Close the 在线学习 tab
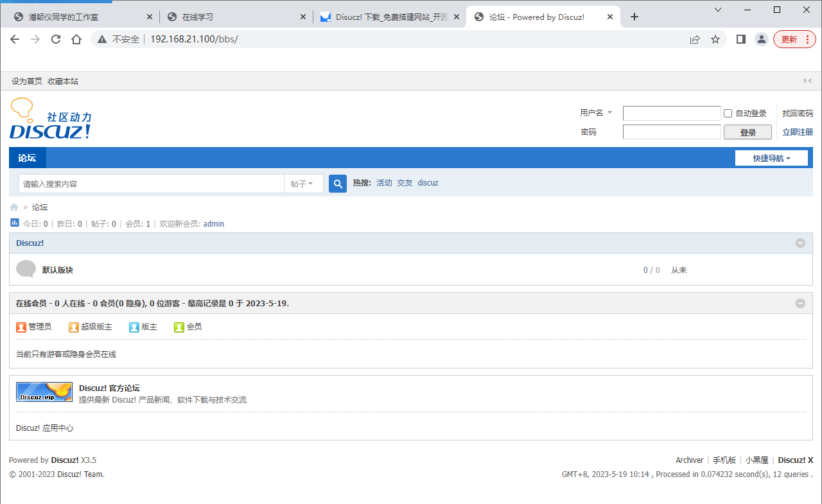This screenshot has width=822, height=504. [x=304, y=17]
